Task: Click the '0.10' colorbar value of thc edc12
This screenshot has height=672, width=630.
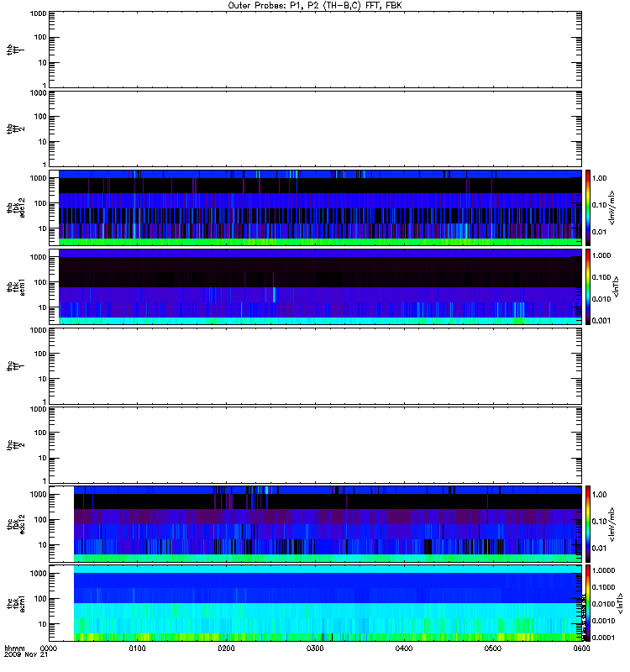Action: click(599, 522)
